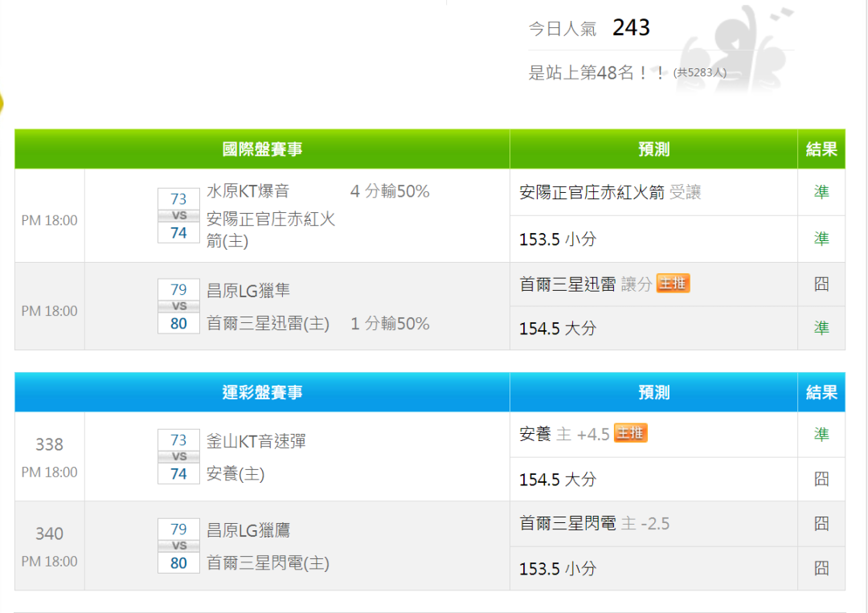Click team name 安陽正官庄赤紅火箭(主) in match list
The height and width of the screenshot is (613, 868).
(271, 230)
